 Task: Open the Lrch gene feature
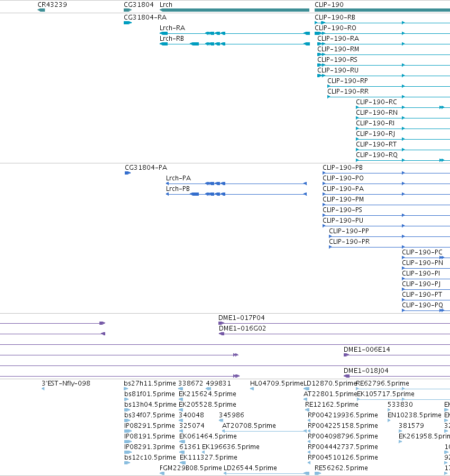coord(234,10)
